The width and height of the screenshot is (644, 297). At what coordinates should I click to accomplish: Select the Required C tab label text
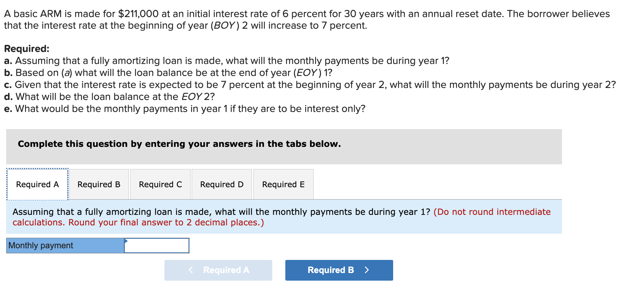point(160,184)
